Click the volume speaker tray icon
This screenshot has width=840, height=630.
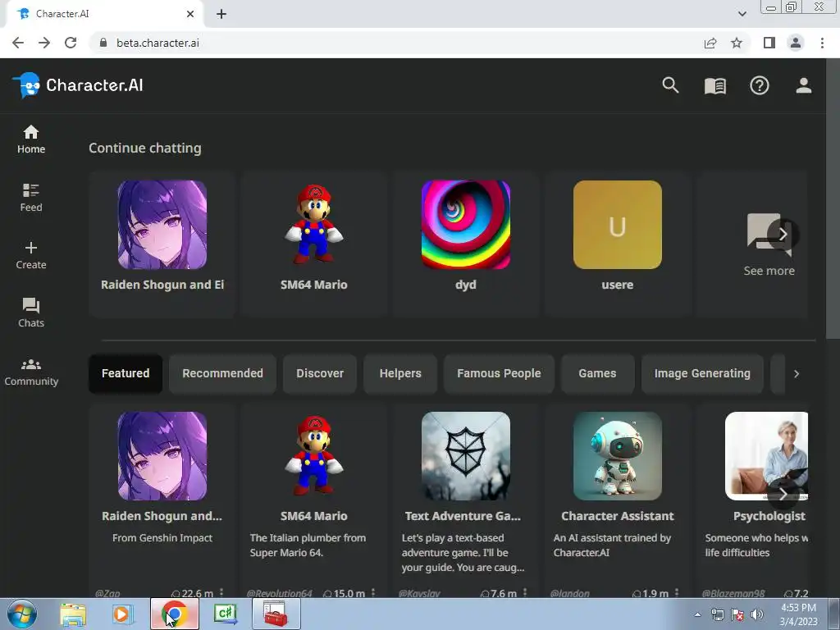(x=757, y=615)
